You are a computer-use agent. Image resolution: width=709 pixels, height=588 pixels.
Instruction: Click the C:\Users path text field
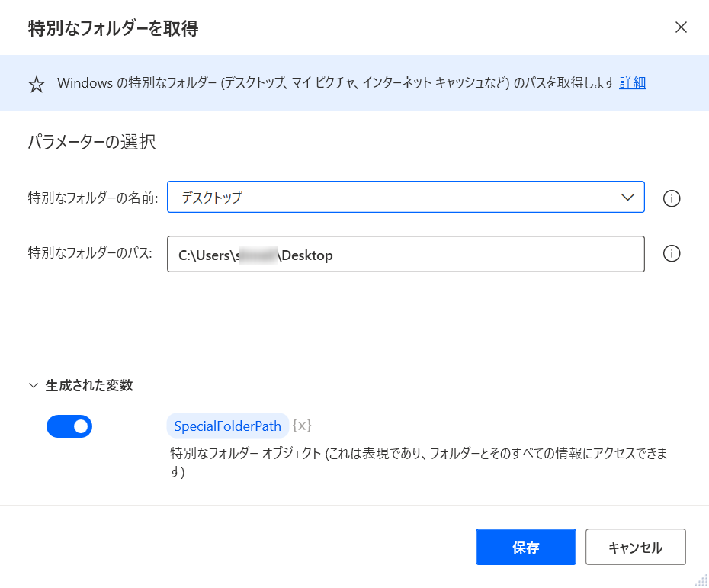406,255
